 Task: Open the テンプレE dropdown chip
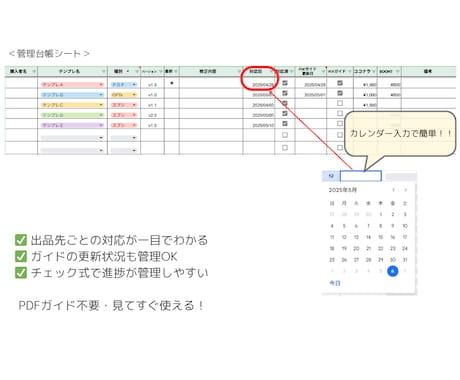click(72, 125)
